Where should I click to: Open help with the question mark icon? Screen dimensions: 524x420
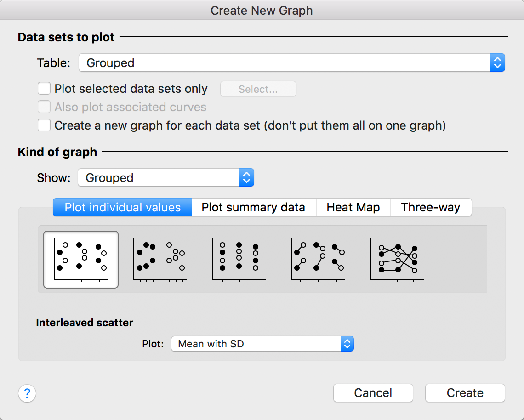tap(27, 393)
